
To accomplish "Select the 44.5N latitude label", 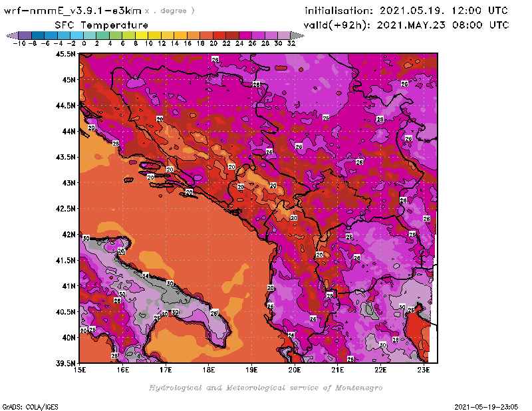I will [x=65, y=106].
